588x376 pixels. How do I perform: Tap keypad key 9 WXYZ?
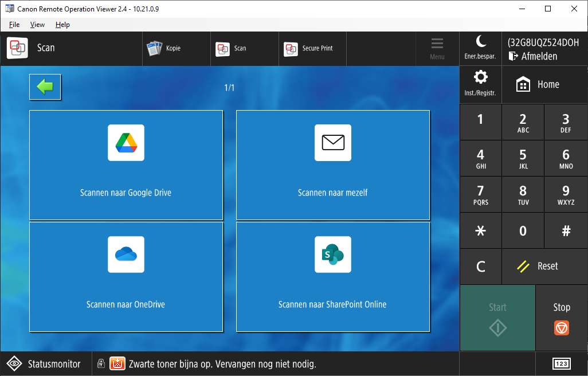[x=566, y=194]
